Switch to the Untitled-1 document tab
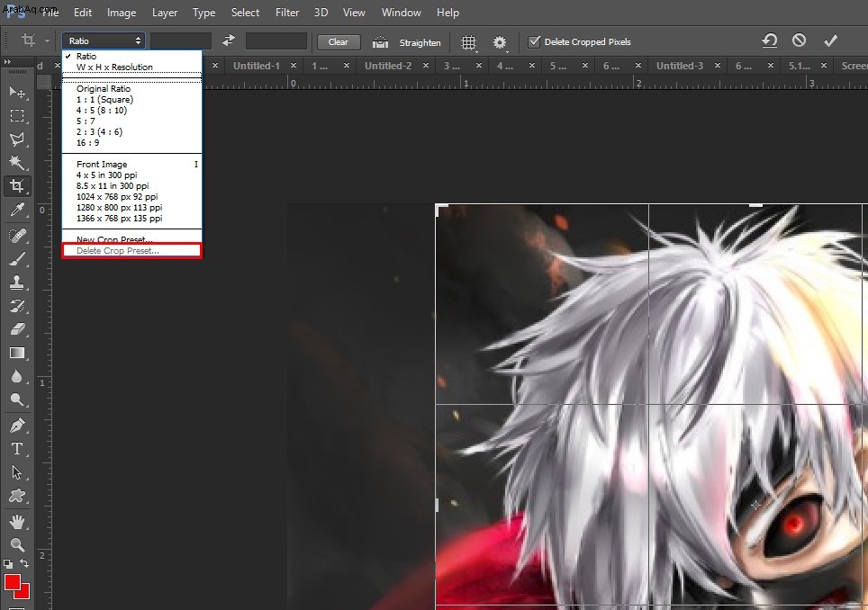The image size is (868, 610). (257, 66)
